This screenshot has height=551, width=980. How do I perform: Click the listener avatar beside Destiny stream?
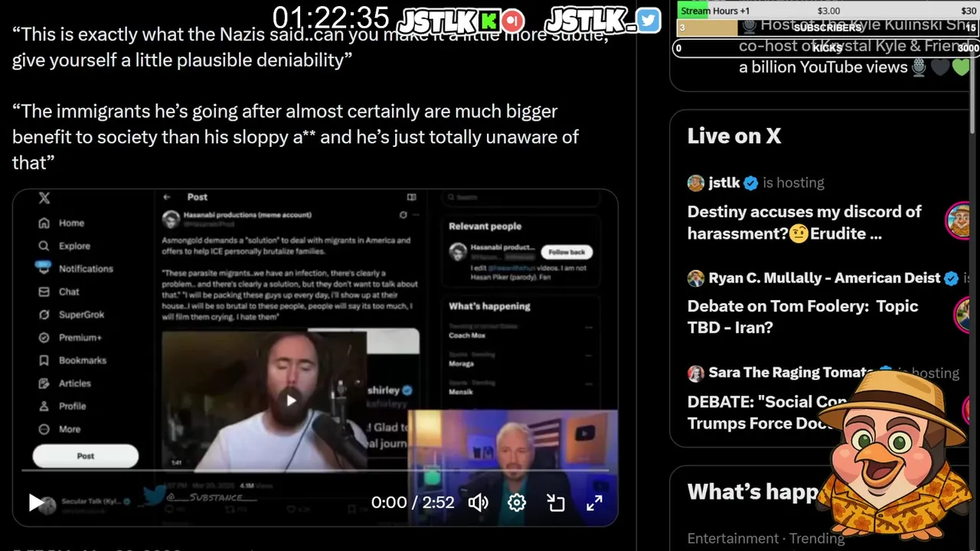click(x=959, y=221)
